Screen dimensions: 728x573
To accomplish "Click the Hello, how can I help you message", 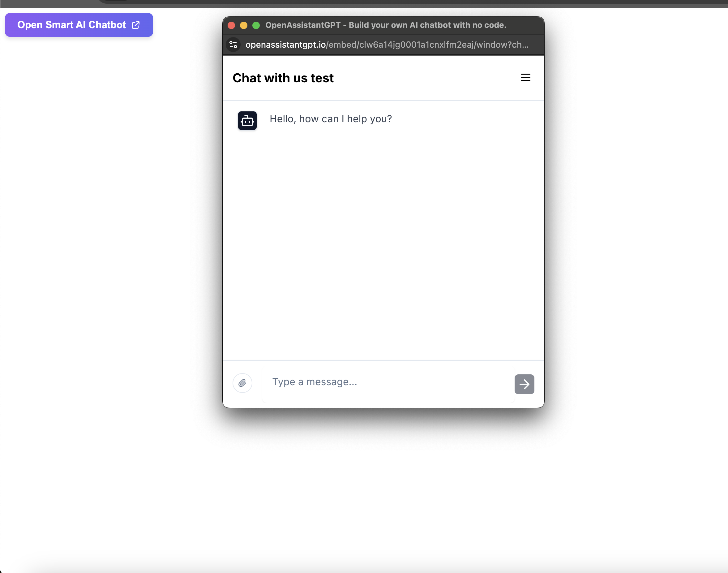I will coord(331,119).
